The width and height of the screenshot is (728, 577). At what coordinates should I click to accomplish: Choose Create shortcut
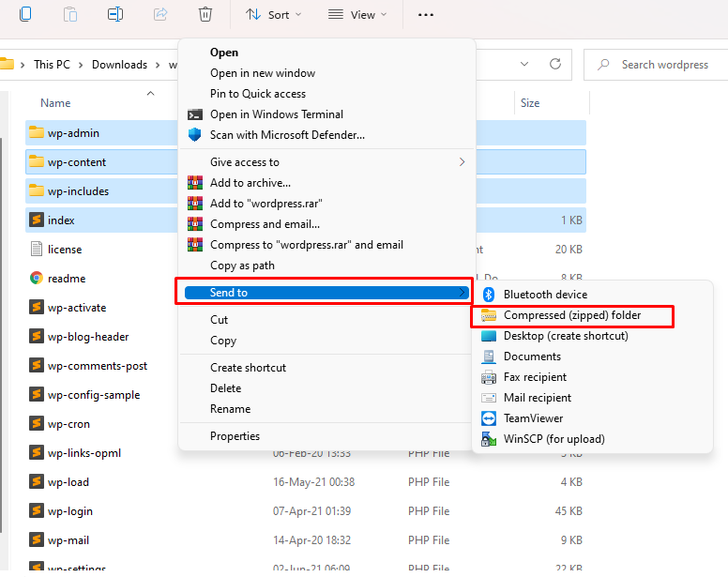[326, 368]
